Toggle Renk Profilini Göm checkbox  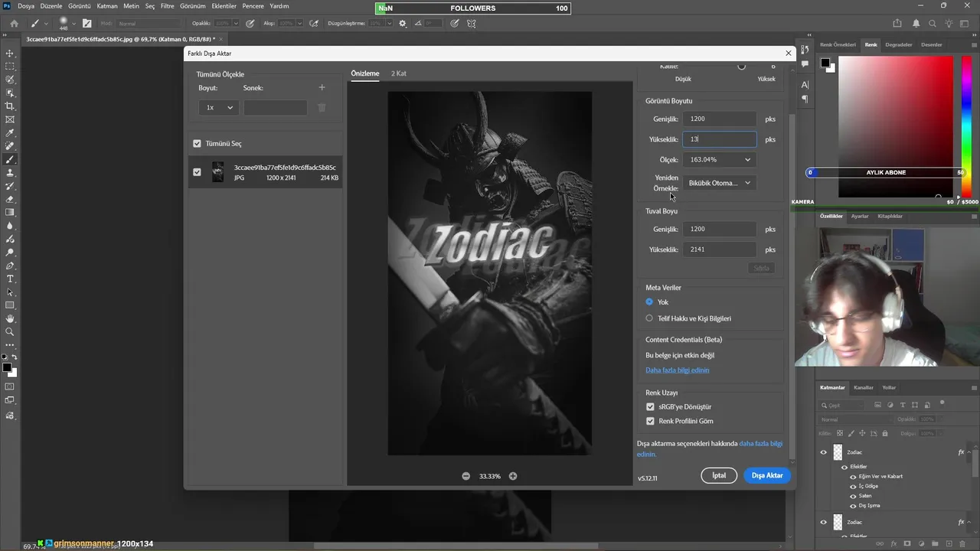tap(650, 422)
